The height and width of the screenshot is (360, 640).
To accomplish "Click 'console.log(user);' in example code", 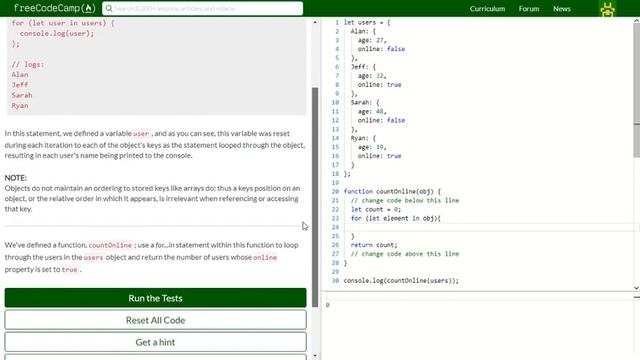I will coord(57,33).
